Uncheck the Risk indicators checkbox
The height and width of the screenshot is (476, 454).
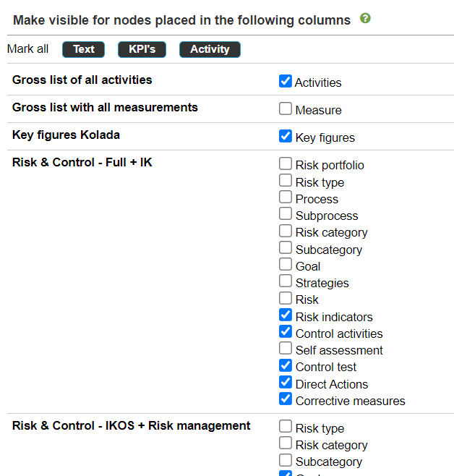[286, 315]
